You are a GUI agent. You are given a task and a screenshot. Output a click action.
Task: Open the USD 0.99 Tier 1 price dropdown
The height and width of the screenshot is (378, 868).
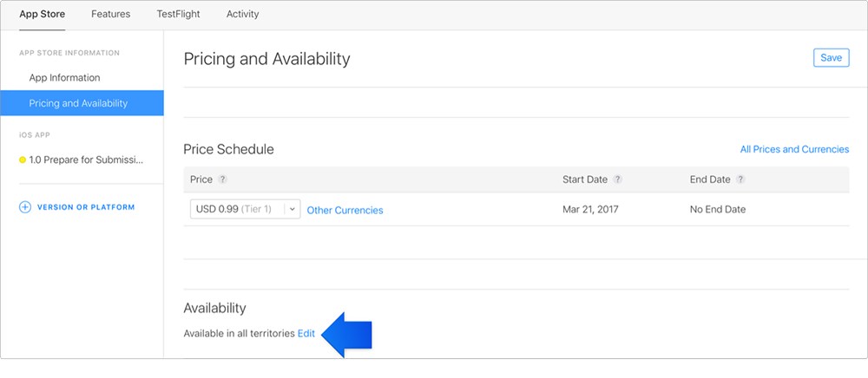(x=246, y=210)
